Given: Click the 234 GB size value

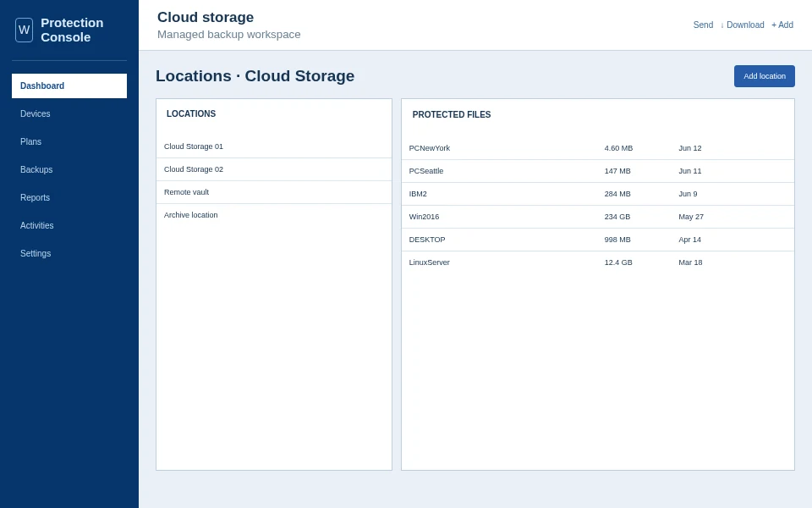Looking at the screenshot, I should (617, 217).
